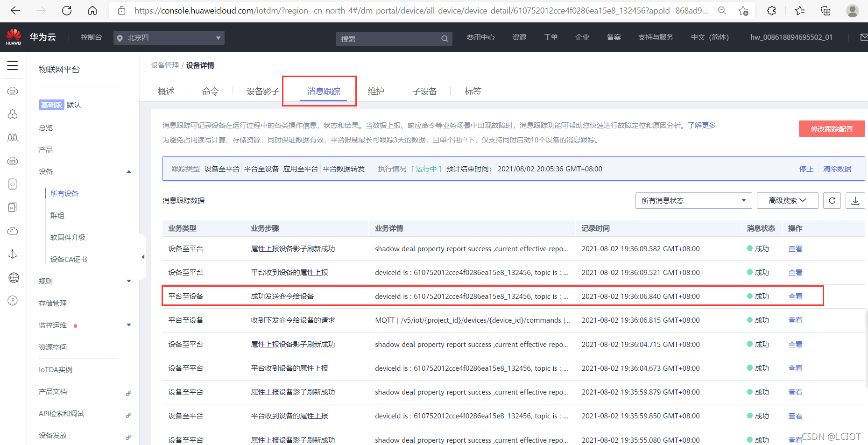Viewport: 868px width, 445px height.
Task: Click 修改跟踪配置 button
Action: (832, 129)
